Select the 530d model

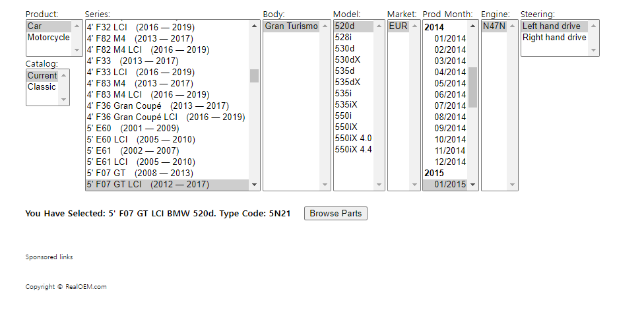(x=354, y=48)
